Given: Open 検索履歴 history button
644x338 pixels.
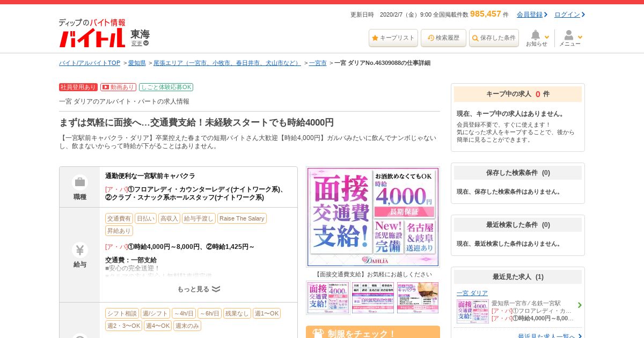Looking at the screenshot, I should [443, 38].
